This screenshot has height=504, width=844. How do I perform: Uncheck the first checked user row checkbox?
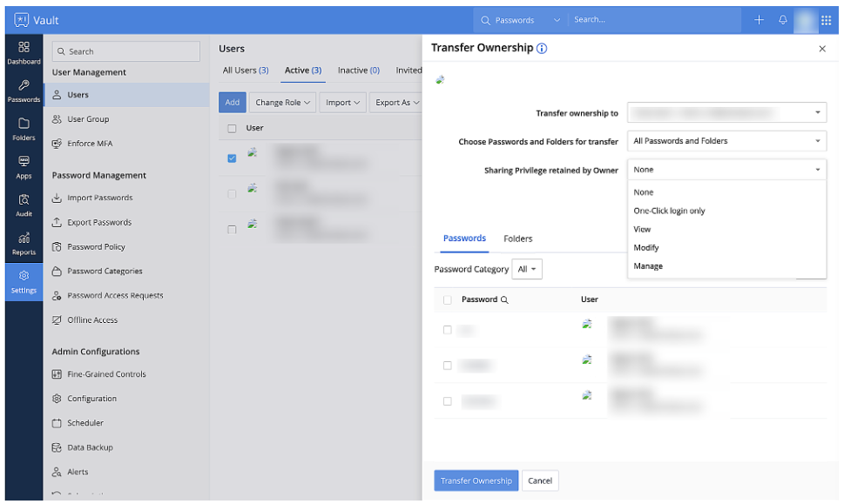coord(232,158)
